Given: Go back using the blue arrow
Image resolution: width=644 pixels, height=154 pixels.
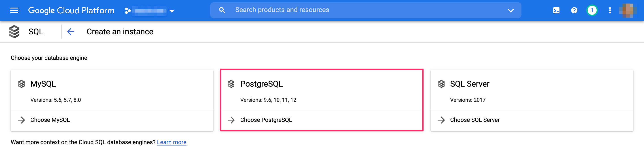Looking at the screenshot, I should click(71, 32).
